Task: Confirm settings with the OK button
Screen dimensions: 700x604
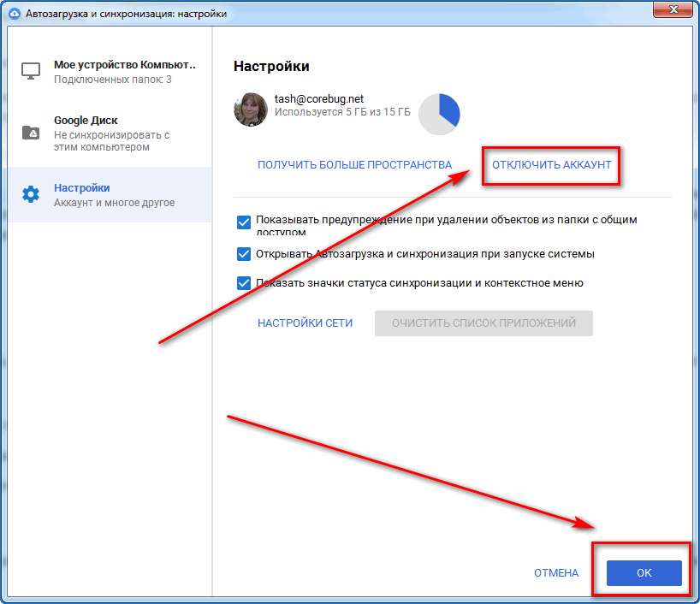Action: pos(644,572)
